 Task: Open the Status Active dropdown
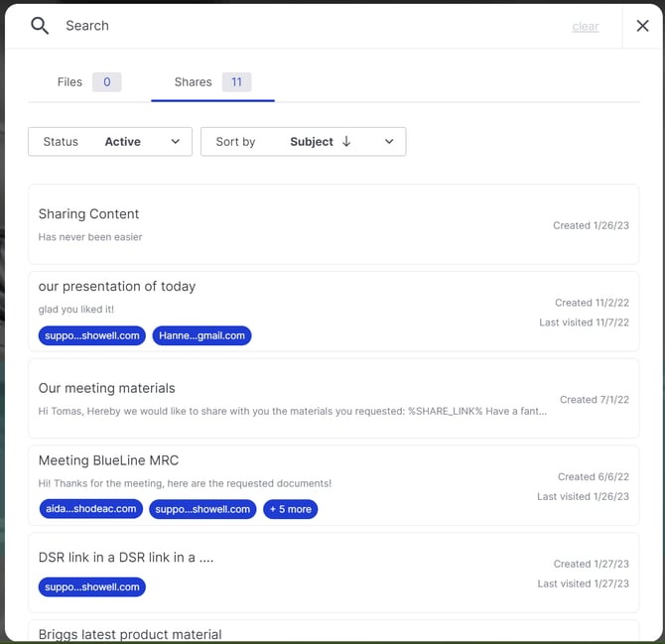pos(110,142)
